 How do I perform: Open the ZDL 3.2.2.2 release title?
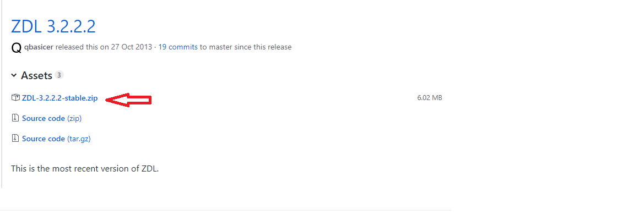(53, 26)
